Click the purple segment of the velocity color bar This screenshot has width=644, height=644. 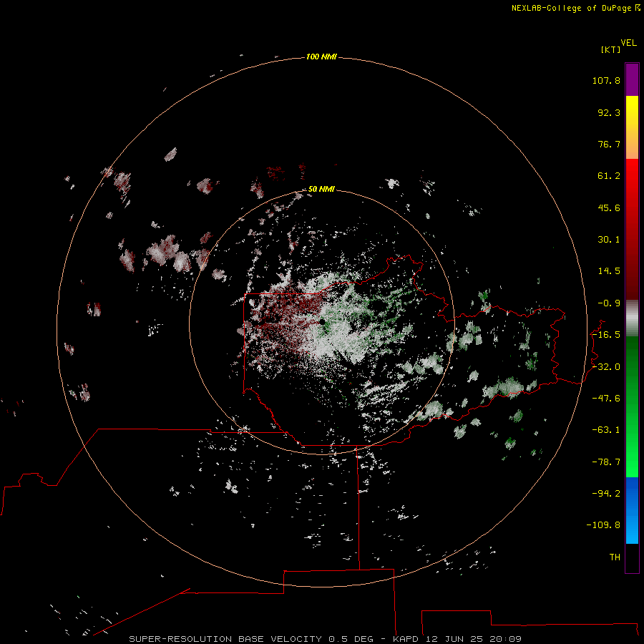click(x=632, y=79)
